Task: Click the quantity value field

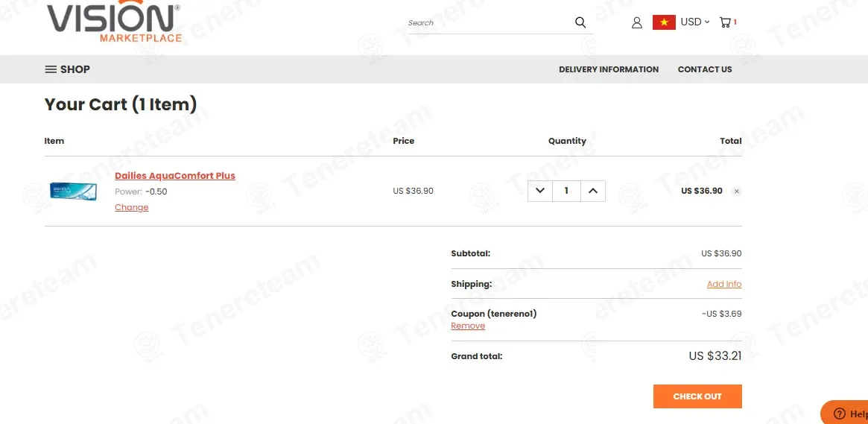Action: click(566, 191)
